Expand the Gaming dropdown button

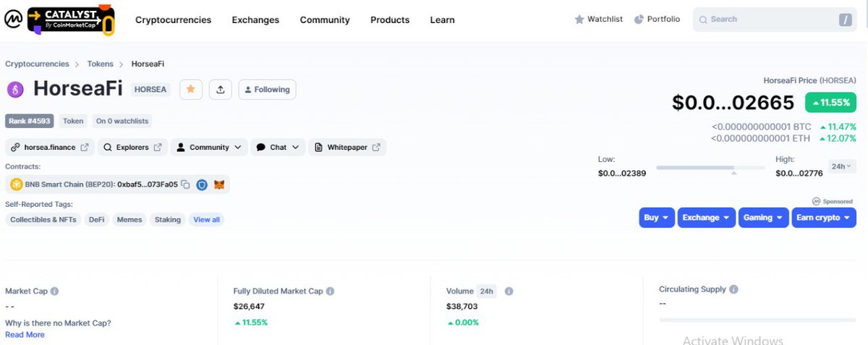click(764, 218)
